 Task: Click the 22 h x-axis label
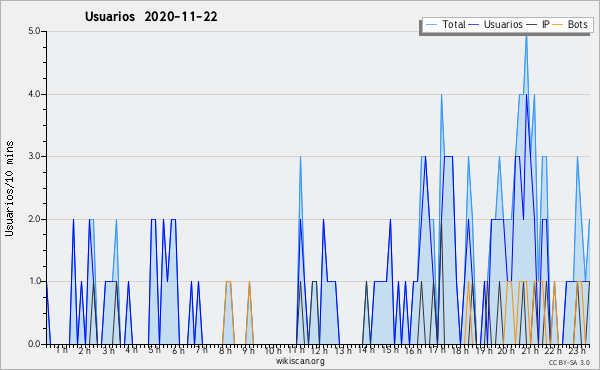point(553,350)
